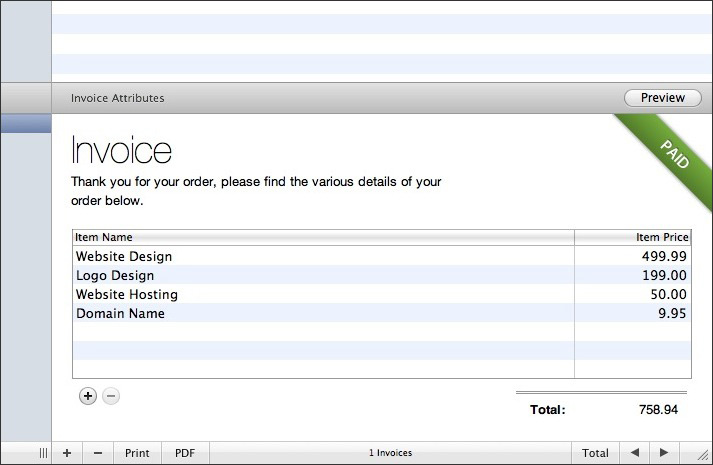Click the window resize grip in the corner
This screenshot has width=713, height=465.
pyautogui.click(x=703, y=455)
